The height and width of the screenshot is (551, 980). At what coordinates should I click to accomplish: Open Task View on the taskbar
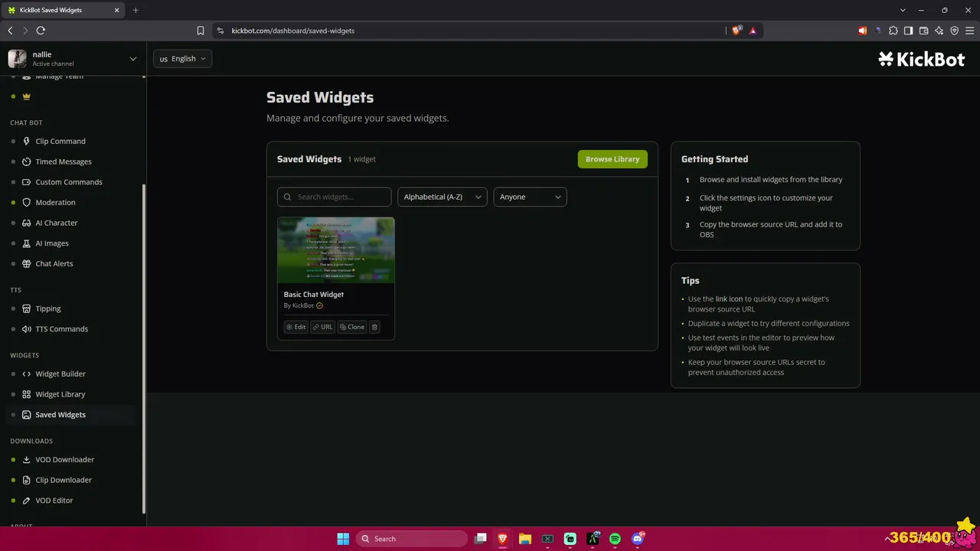point(480,539)
